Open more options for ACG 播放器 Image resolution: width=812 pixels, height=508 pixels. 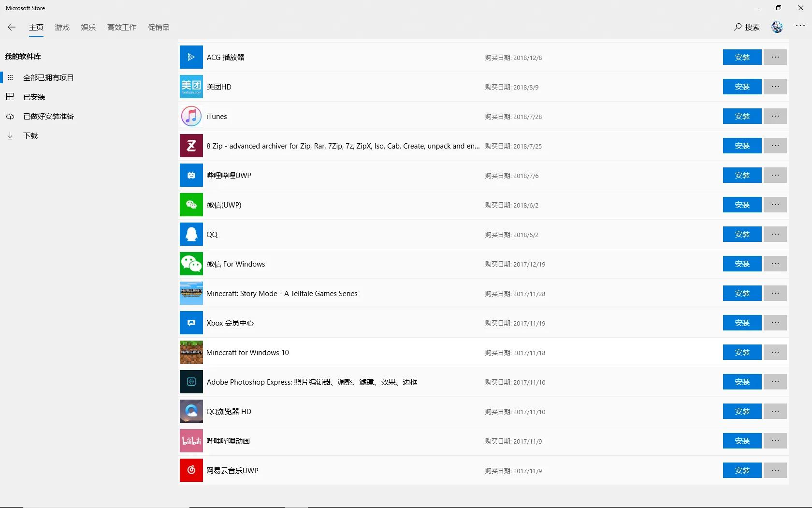pyautogui.click(x=775, y=57)
